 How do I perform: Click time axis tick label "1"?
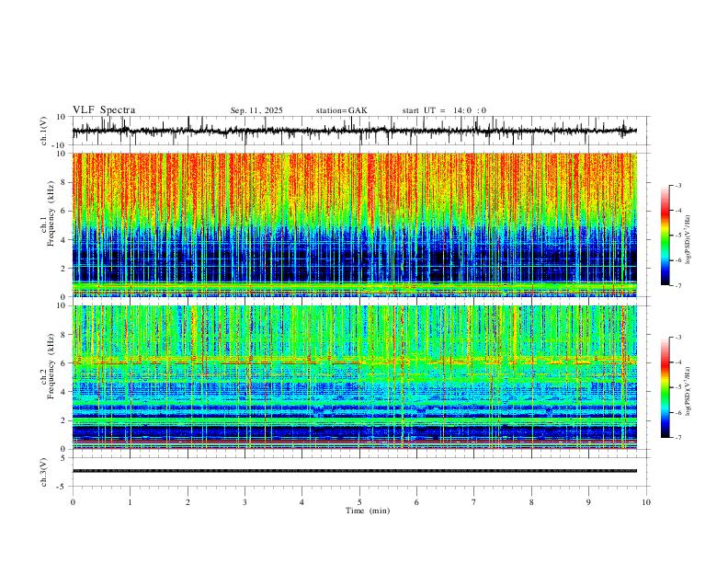point(130,502)
